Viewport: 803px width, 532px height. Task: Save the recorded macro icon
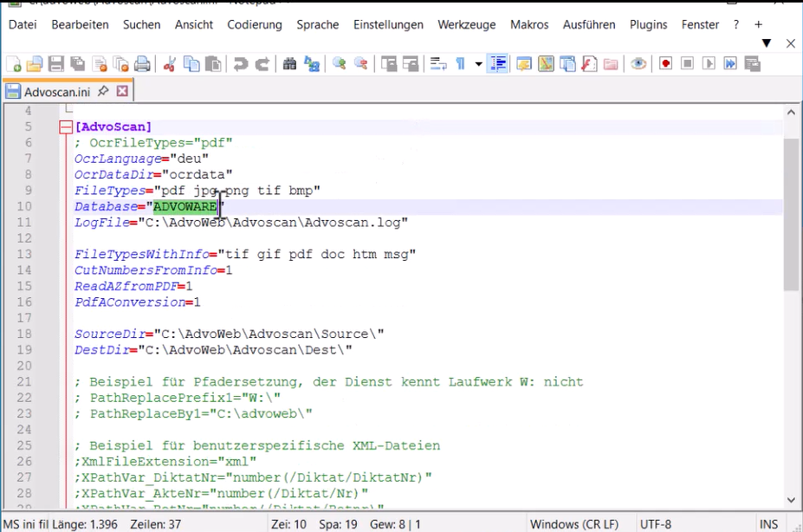click(x=752, y=64)
